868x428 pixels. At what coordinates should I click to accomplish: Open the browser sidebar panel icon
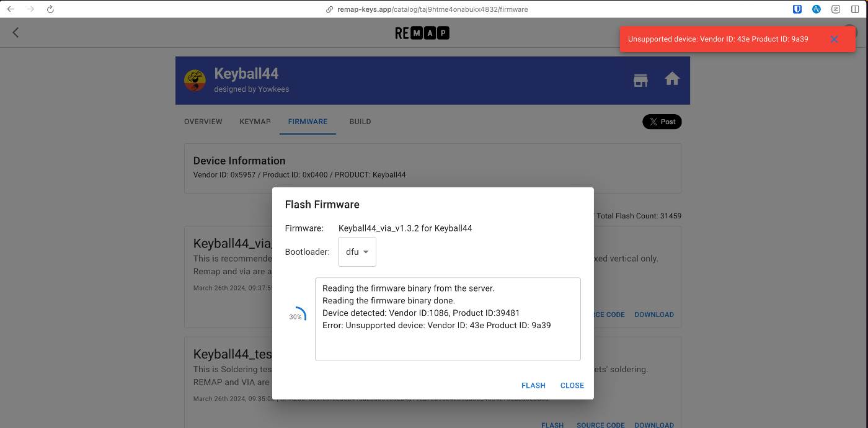coord(856,9)
